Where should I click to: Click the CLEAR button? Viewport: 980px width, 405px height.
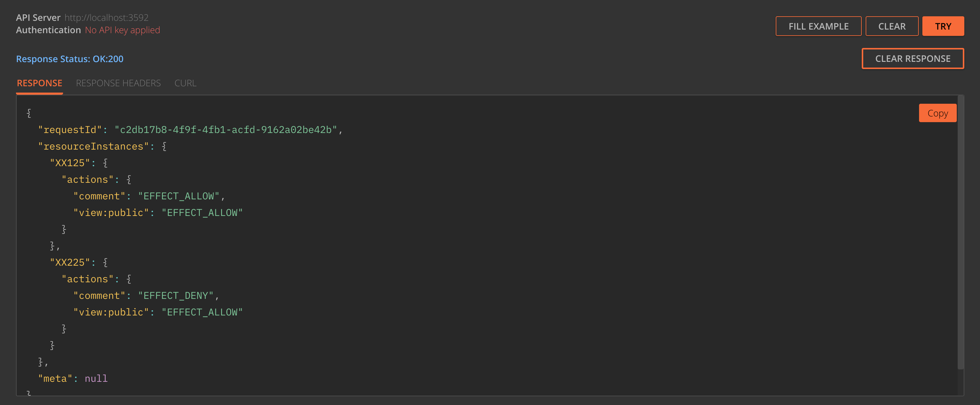(x=892, y=26)
